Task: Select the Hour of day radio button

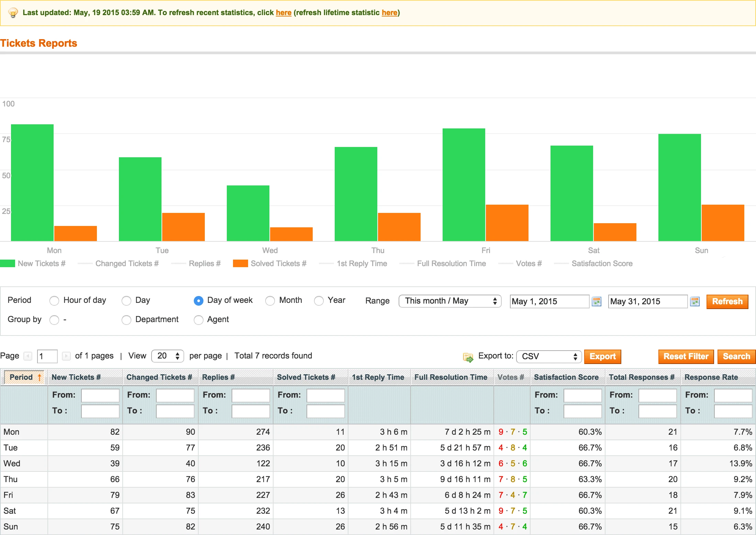Action: click(x=54, y=301)
